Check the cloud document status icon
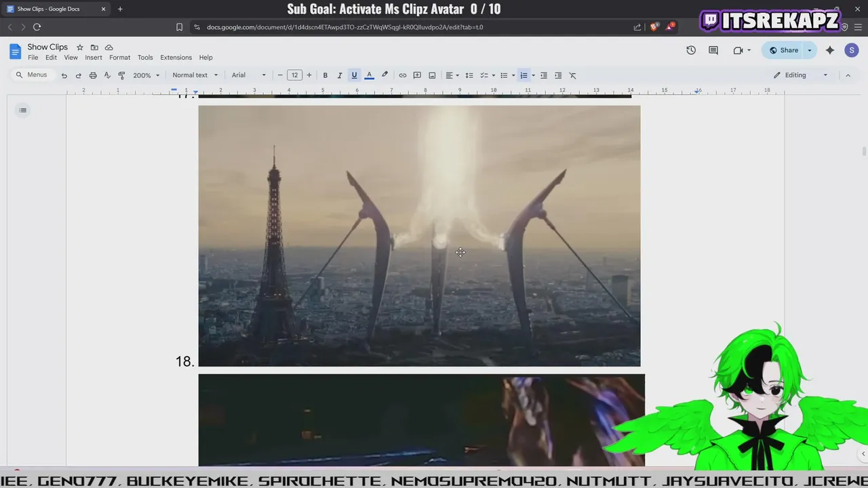The height and width of the screenshot is (488, 868). 108,47
